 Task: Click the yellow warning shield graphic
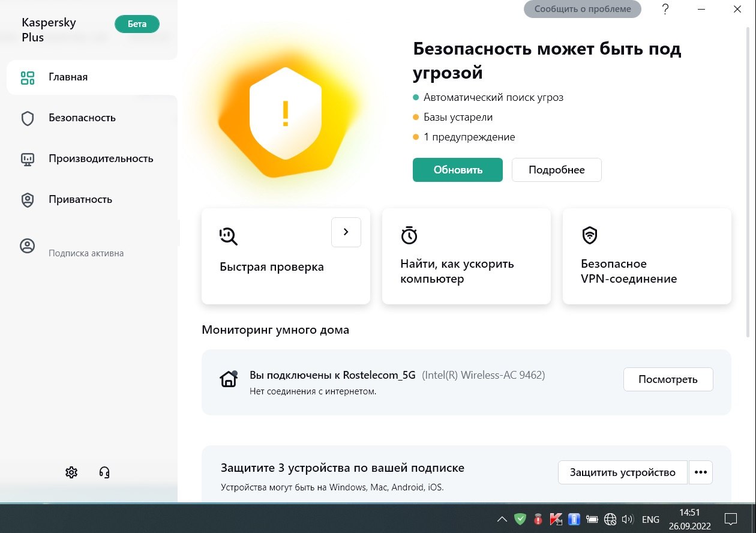coord(285,113)
